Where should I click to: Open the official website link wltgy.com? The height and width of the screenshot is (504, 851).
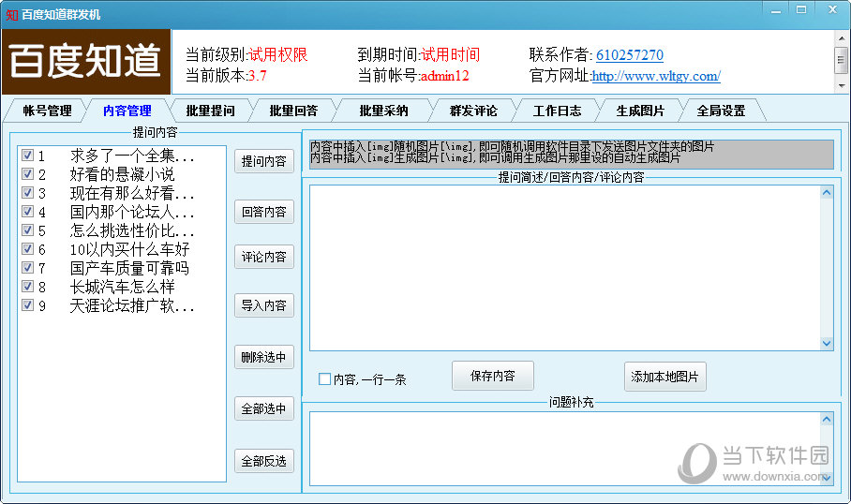click(x=656, y=77)
